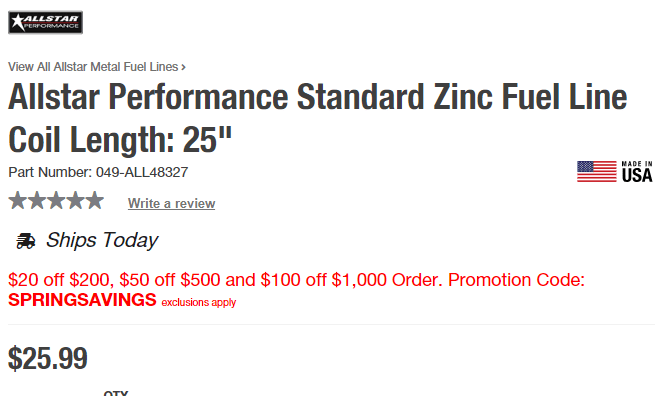Click the product title Allstar Performance Standard Zinc Fuel Line
Image resolution: width=663 pixels, height=396 pixels.
pyautogui.click(x=318, y=97)
